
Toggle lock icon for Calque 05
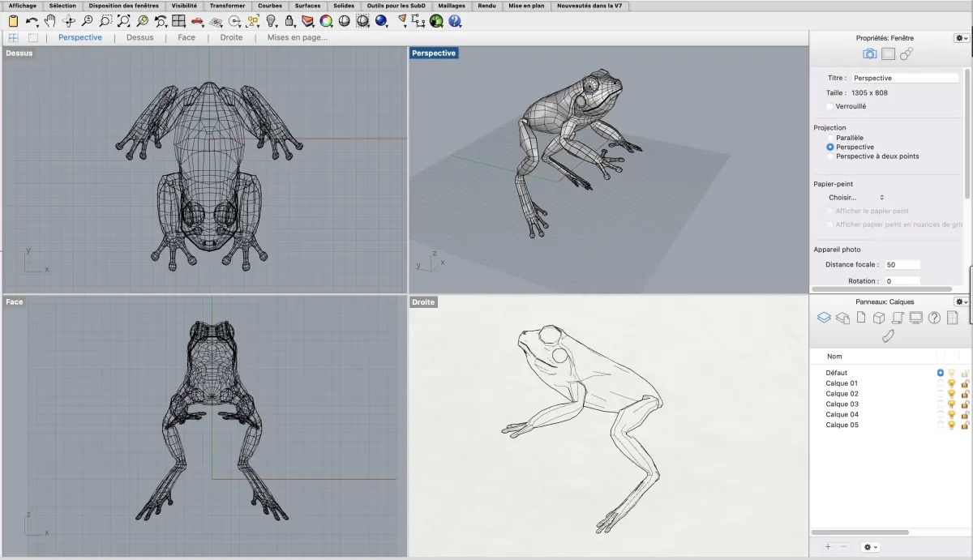tap(965, 425)
